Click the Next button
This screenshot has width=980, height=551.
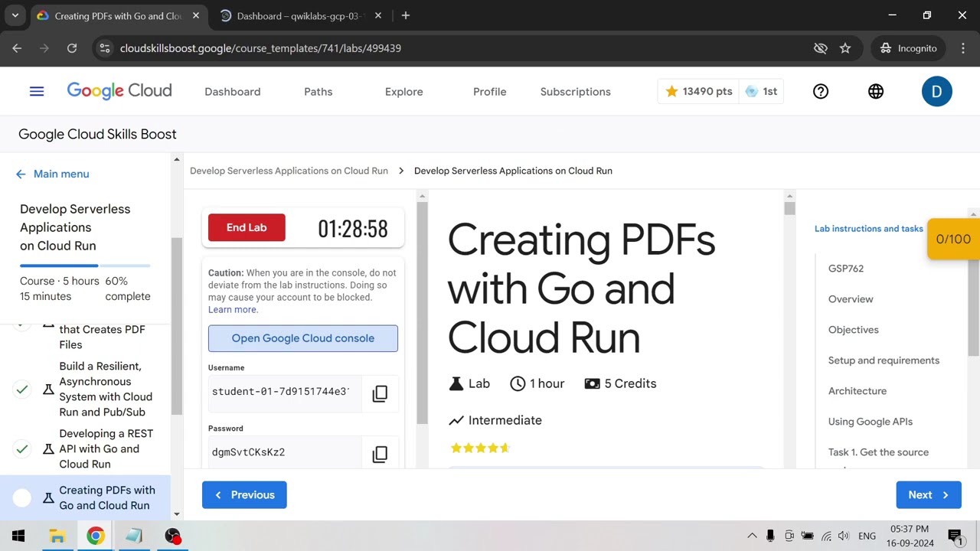(929, 495)
